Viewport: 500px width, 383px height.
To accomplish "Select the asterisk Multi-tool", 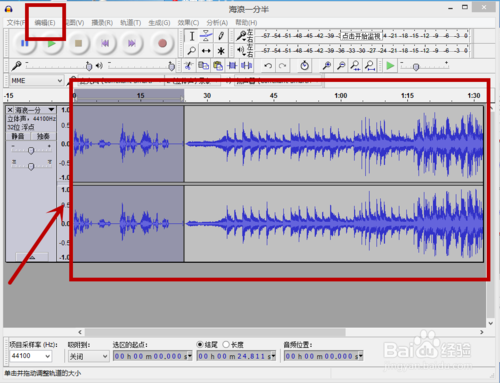I will 221,51.
